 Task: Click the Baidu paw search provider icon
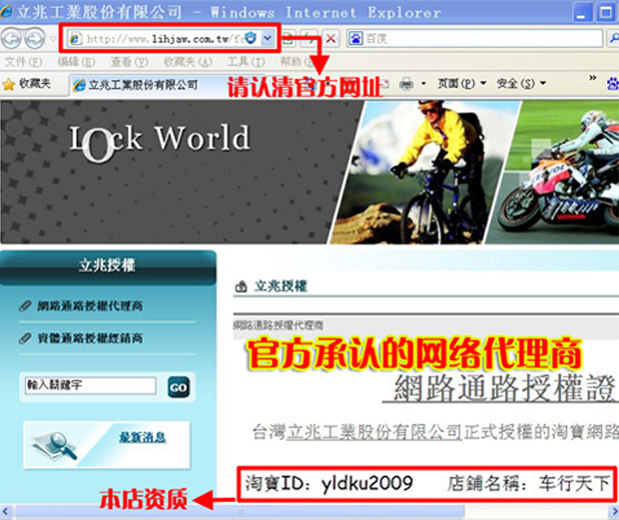(x=355, y=38)
